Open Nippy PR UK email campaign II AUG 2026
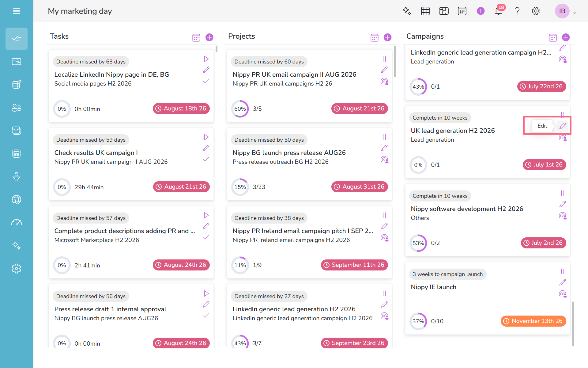 coord(294,75)
